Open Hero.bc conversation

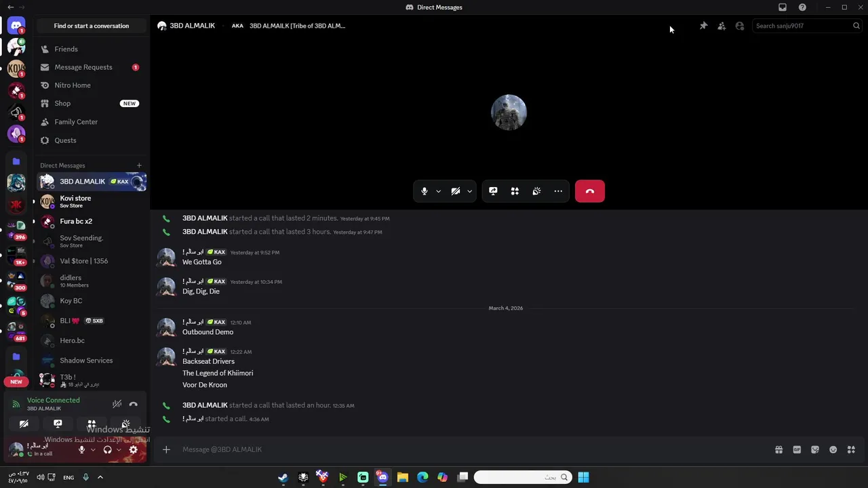(92, 340)
